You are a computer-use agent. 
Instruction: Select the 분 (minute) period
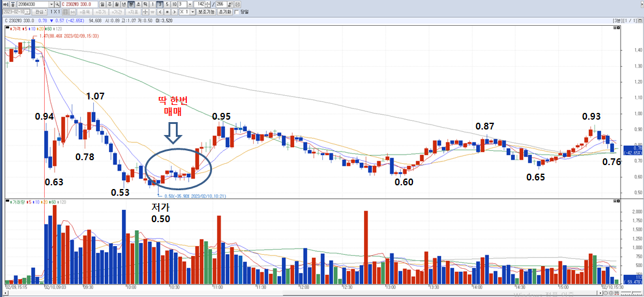pos(131,4)
